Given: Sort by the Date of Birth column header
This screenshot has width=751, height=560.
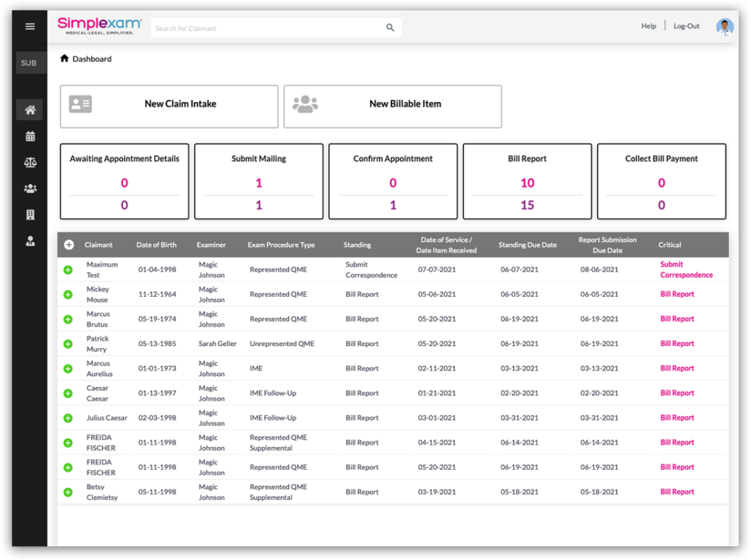Looking at the screenshot, I should (156, 245).
